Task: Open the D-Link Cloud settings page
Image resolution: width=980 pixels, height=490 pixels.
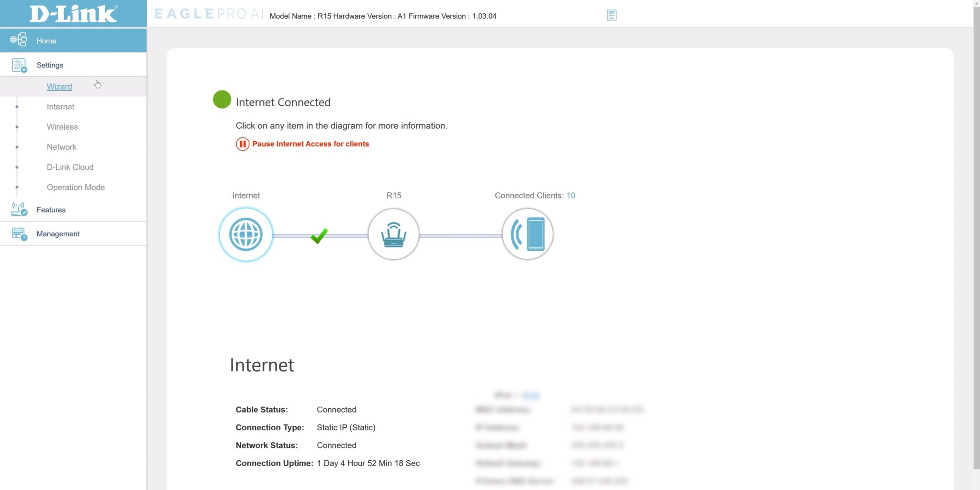Action: pyautogui.click(x=70, y=167)
